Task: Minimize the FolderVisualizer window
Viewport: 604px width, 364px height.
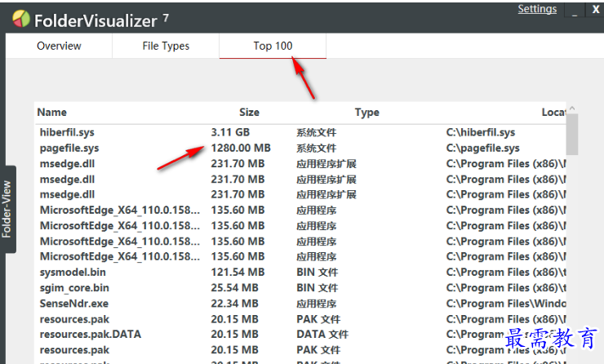Action: click(x=575, y=10)
